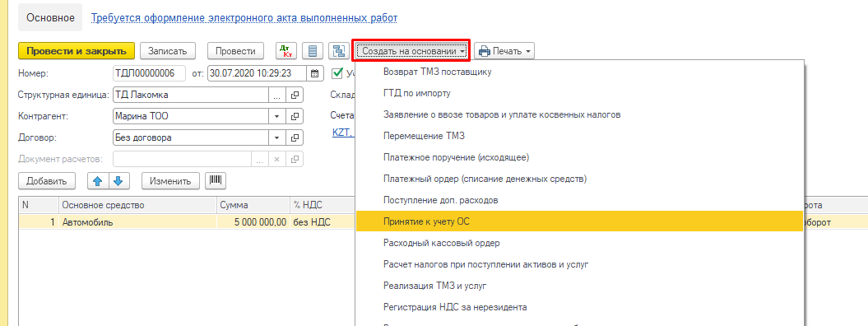Open calendar picker for the date field
Screen dimensions: 868x326
pos(314,73)
